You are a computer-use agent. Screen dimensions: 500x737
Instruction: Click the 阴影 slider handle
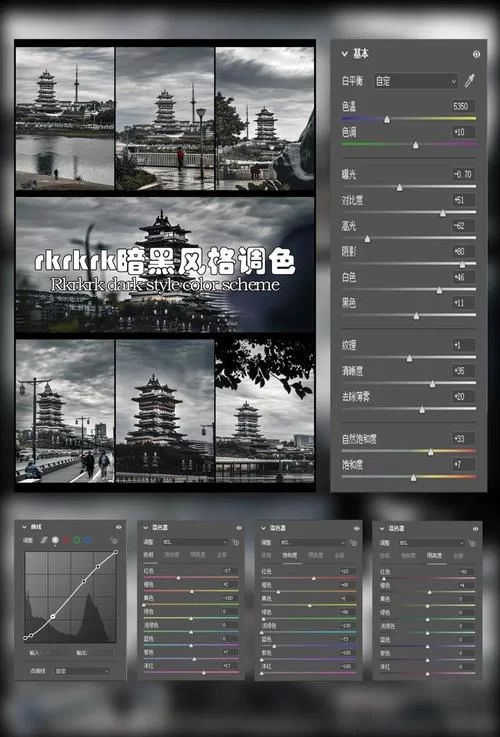(x=462, y=265)
